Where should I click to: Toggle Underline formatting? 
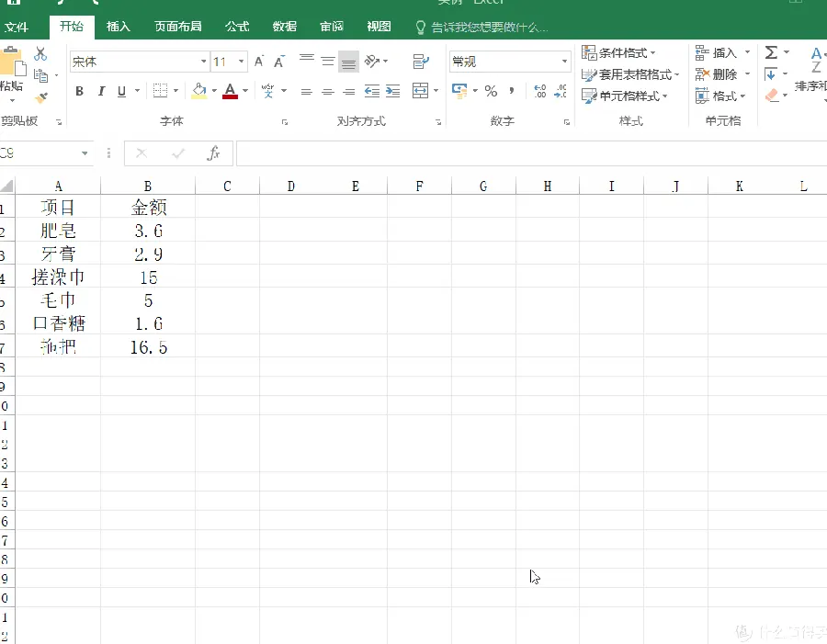[x=121, y=91]
